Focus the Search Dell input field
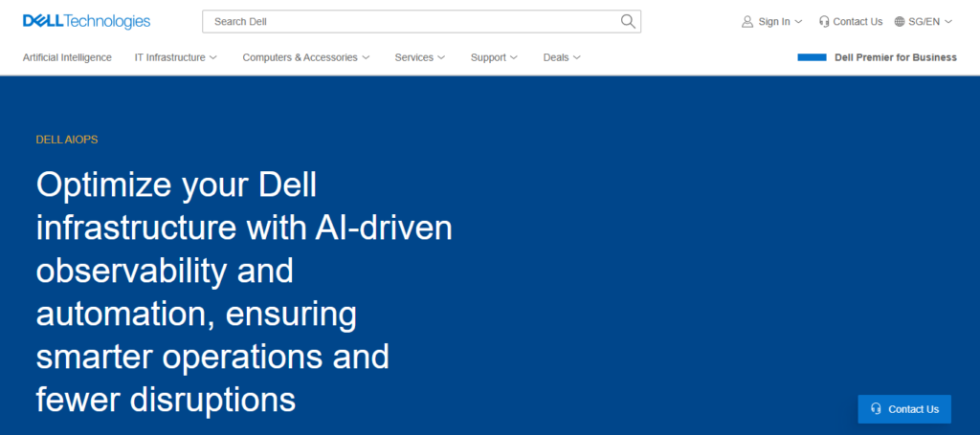 (x=421, y=21)
